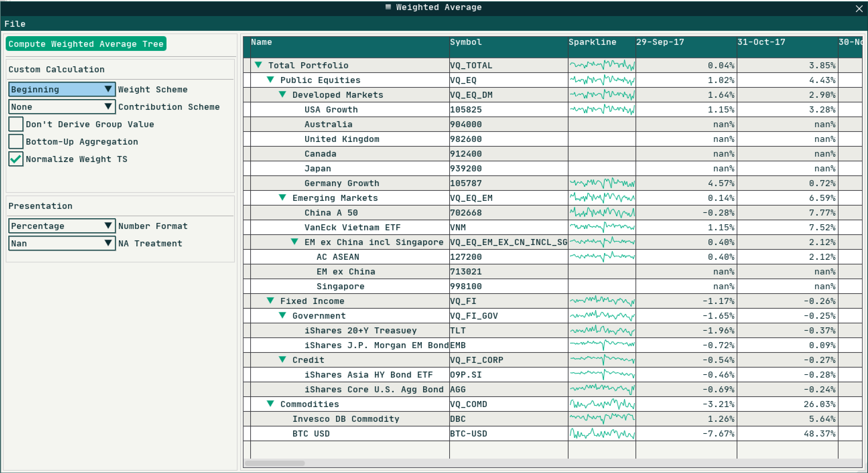Click Compute Weighted Average Tree button
868x473 pixels.
pos(86,44)
